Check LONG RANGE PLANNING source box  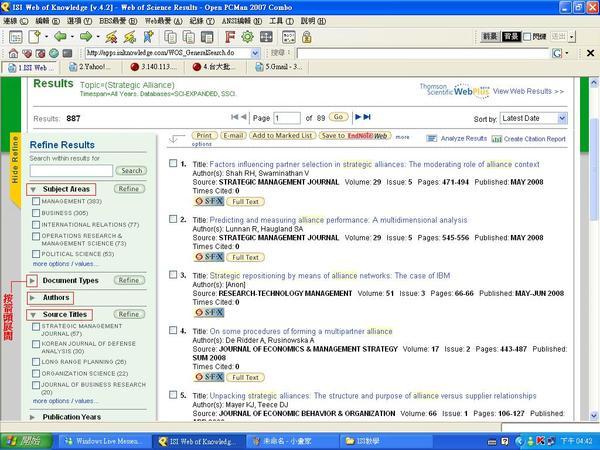(36, 362)
